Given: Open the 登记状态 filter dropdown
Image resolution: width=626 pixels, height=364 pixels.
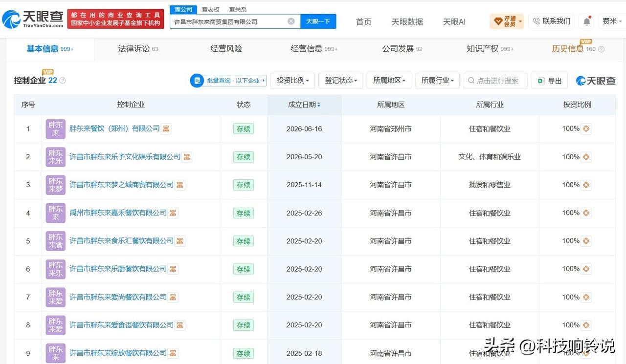Looking at the screenshot, I should (340, 81).
